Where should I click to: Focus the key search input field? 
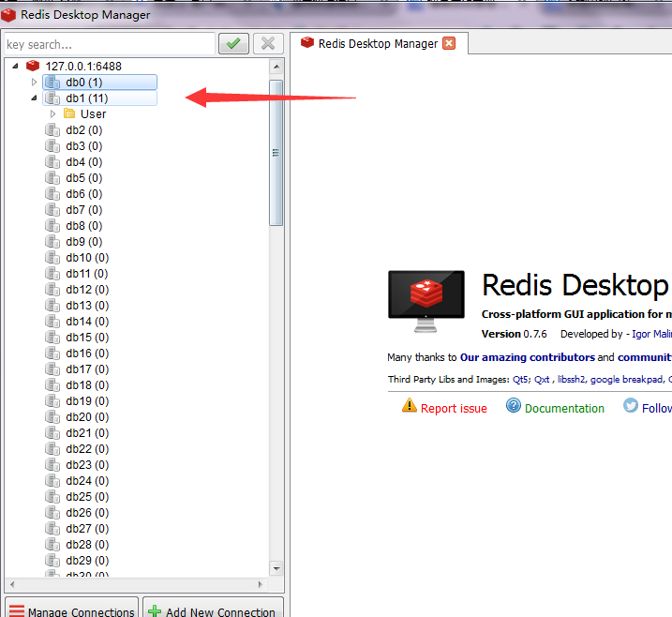(x=110, y=44)
